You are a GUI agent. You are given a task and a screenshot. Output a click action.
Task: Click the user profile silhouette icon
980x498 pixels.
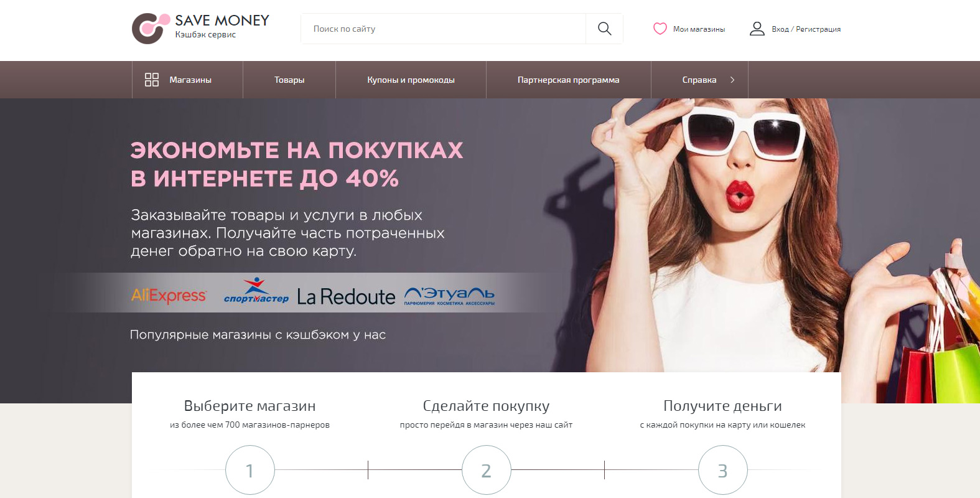point(757,29)
